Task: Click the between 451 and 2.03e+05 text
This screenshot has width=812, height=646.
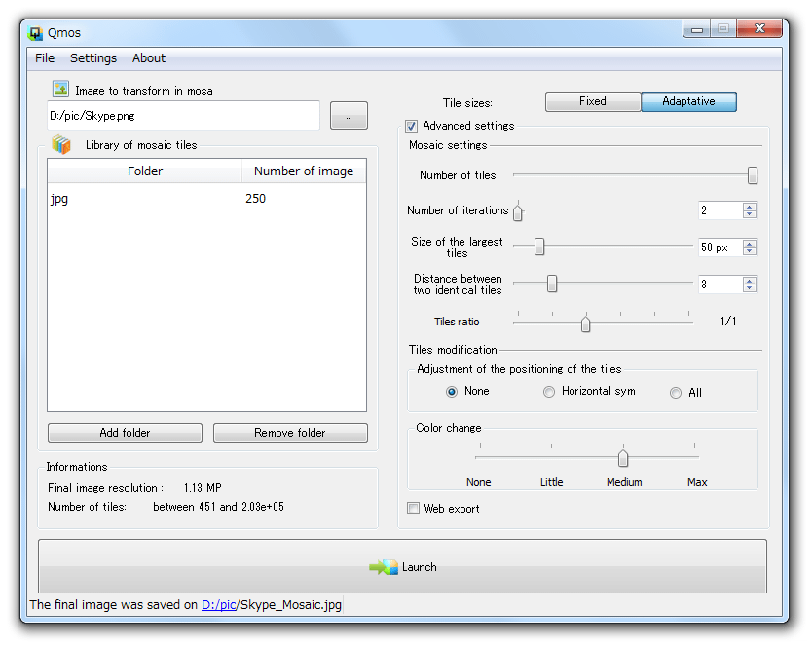Action: click(218, 507)
